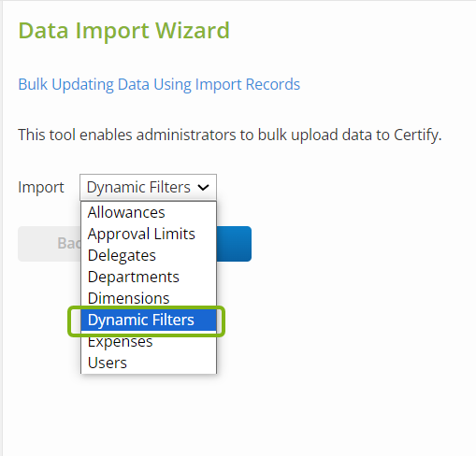
Task: Click the Import combo box showing Dynamic Filters
Action: 148,187
